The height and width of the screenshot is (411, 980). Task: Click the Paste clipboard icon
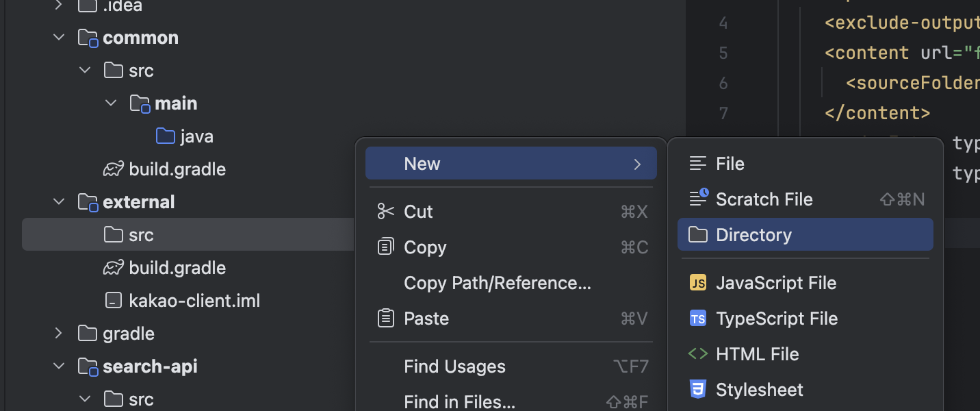coord(386,319)
